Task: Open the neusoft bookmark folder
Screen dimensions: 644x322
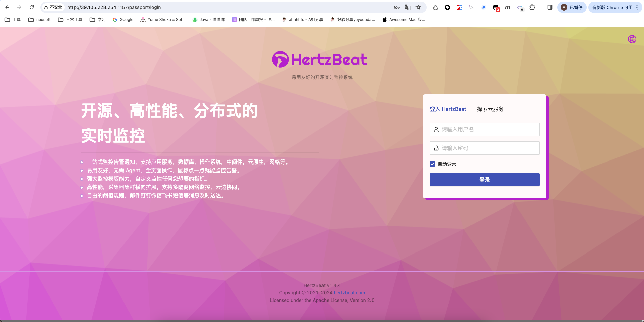Action: point(39,20)
